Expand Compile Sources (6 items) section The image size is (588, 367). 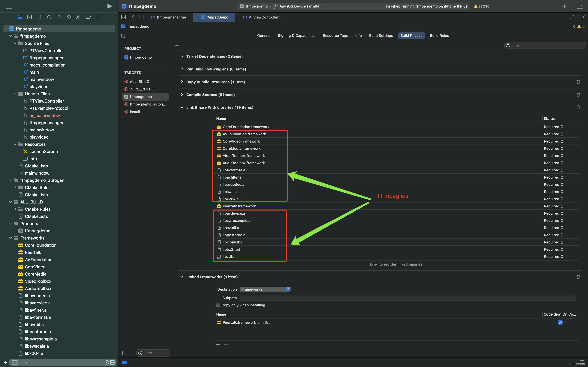[x=182, y=95]
